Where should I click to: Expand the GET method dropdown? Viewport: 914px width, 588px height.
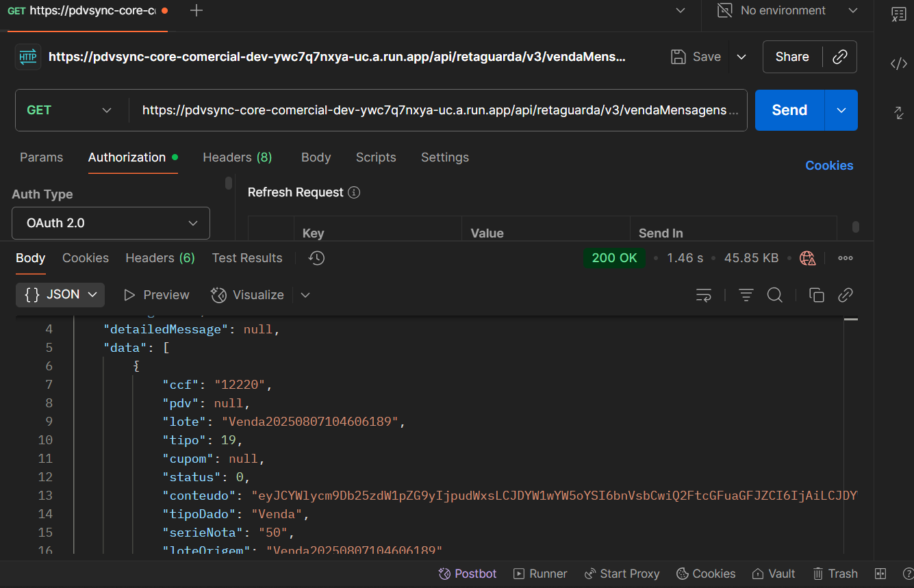click(69, 110)
